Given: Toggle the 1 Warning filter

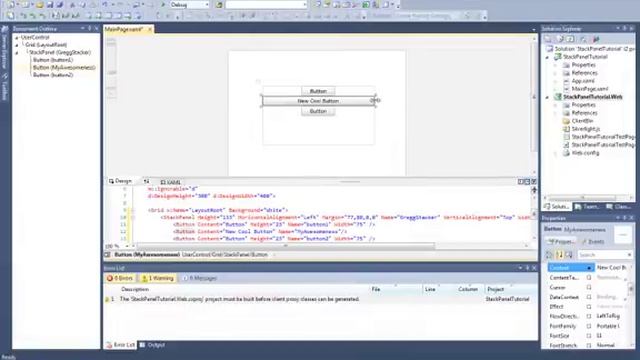Looking at the screenshot, I should [158, 278].
